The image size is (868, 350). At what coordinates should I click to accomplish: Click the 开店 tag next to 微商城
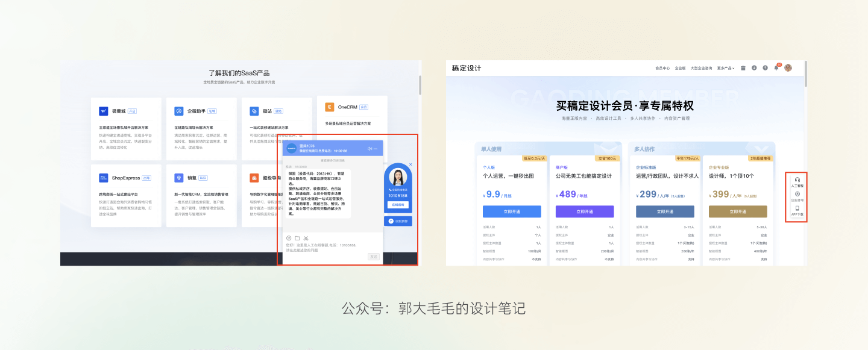click(132, 111)
